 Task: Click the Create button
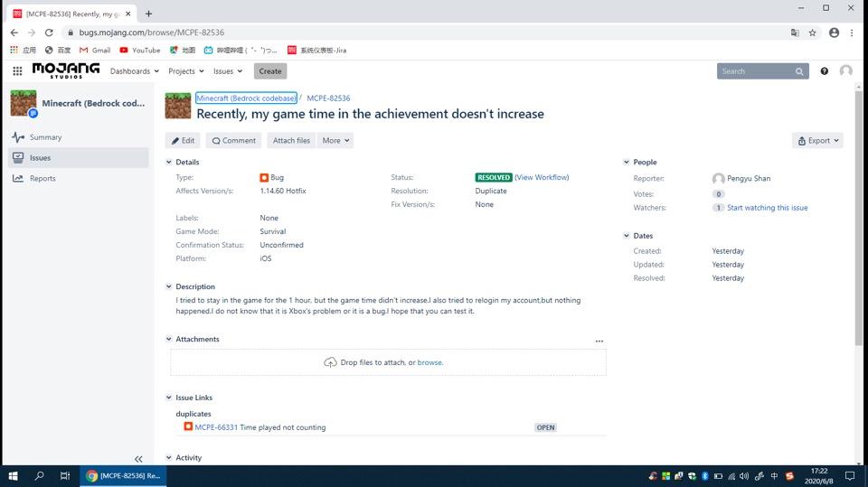[x=269, y=71]
